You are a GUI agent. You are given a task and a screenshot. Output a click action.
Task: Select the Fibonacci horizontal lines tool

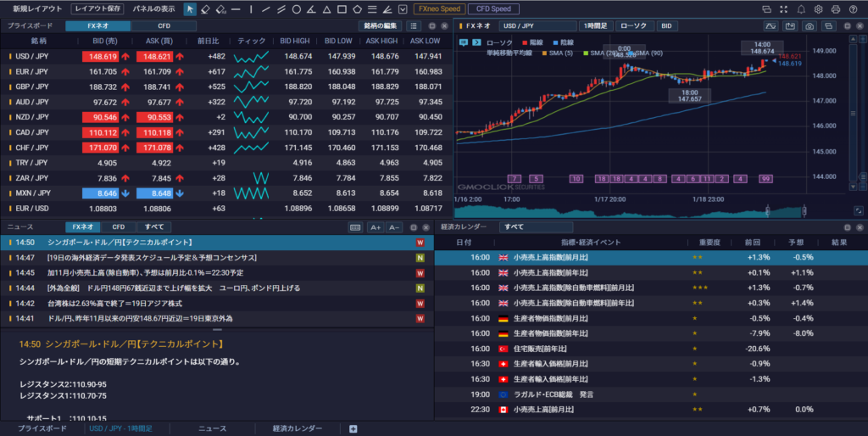373,8
